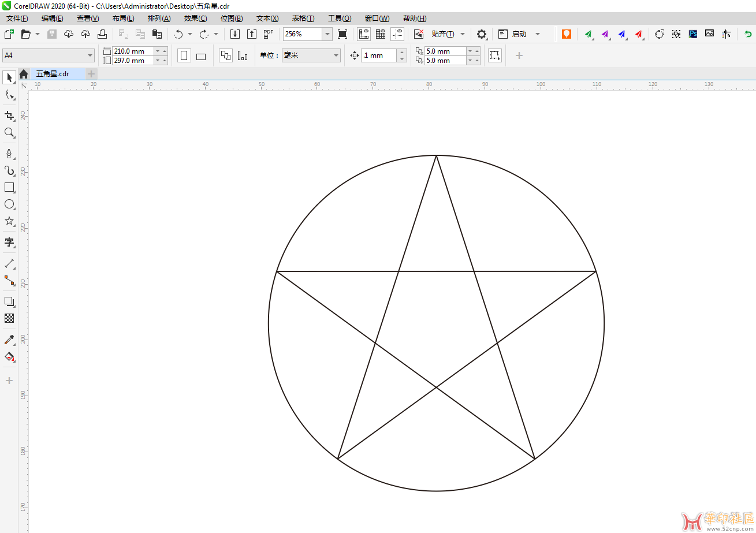Select the Transparency checkerboard tool
This screenshot has height=533, width=756.
(x=9, y=318)
